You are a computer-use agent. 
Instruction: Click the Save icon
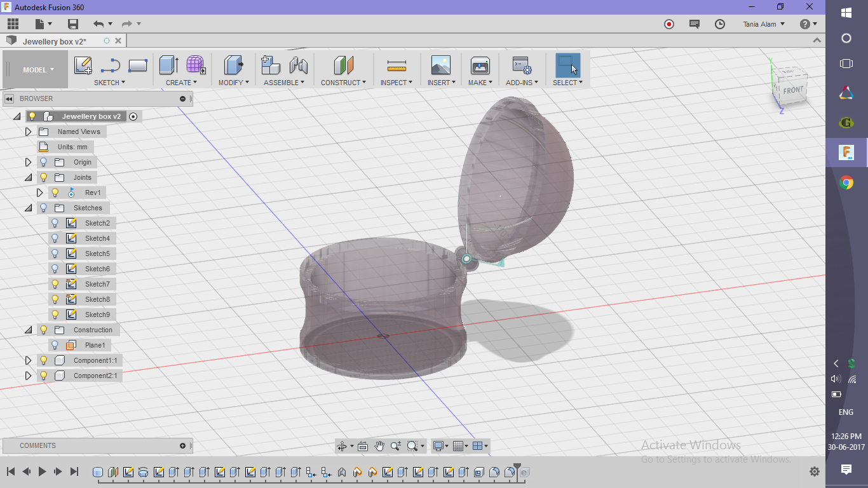[73, 24]
